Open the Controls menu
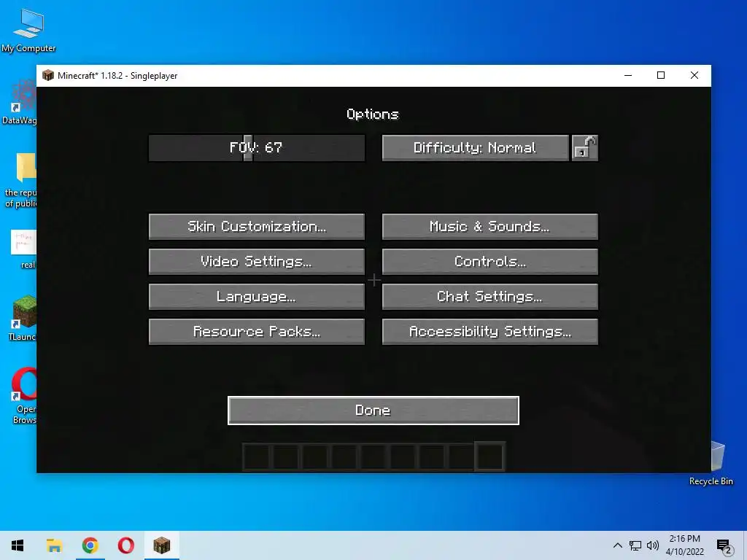Screen dimensions: 747x560 (x=489, y=262)
